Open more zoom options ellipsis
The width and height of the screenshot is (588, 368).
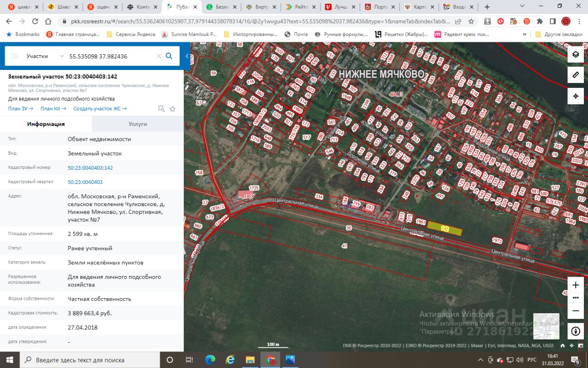575,298
